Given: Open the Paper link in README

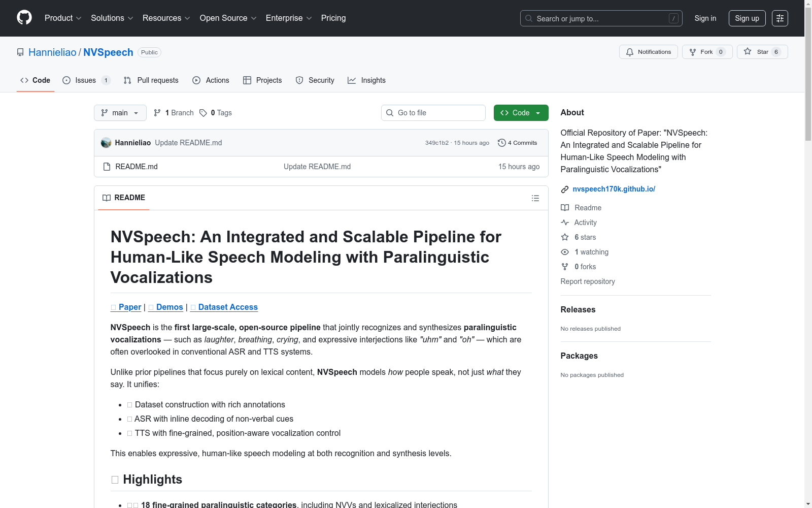Looking at the screenshot, I should click(126, 307).
